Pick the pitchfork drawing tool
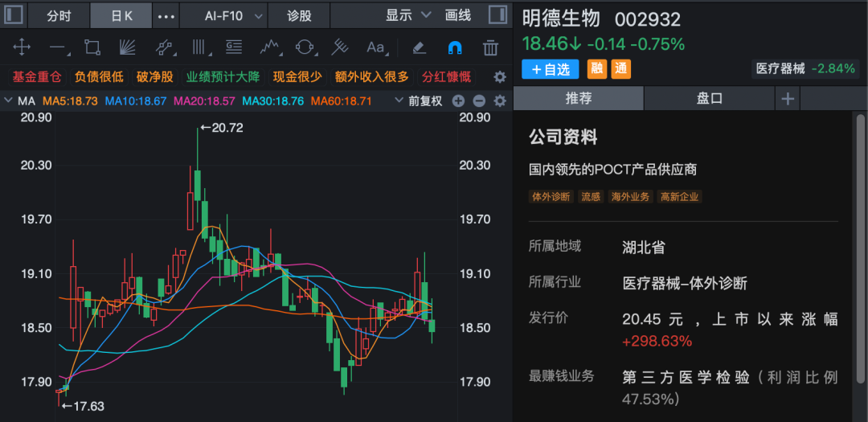Viewport: 868px width, 422px height. (x=340, y=47)
